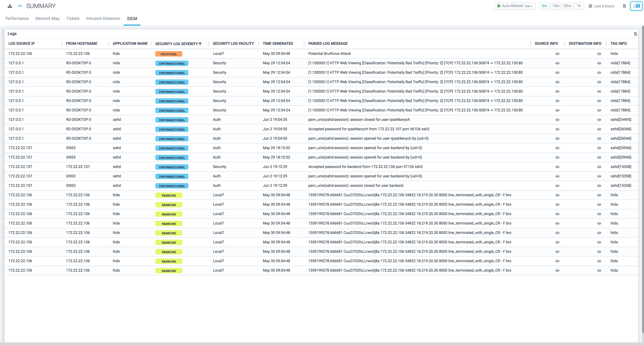Image resolution: width=644 pixels, height=345 pixels.
Task: Click the Tag Info column header
Action: point(619,43)
